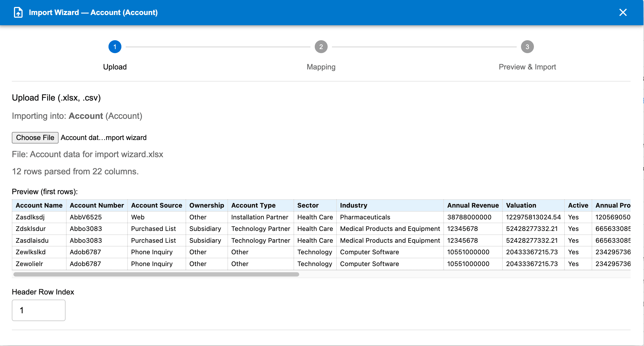This screenshot has height=346, width=644.
Task: Click the Pharmaceuticals industry cell
Action: tap(365, 217)
